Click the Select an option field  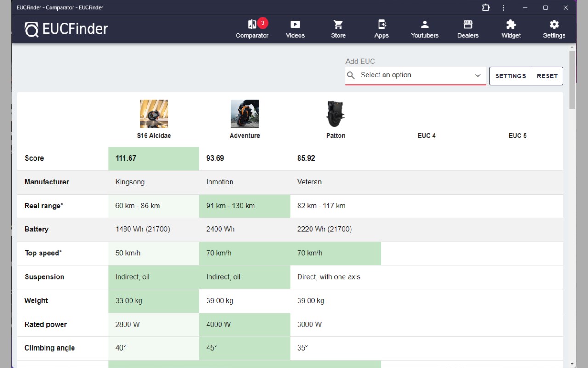(416, 75)
